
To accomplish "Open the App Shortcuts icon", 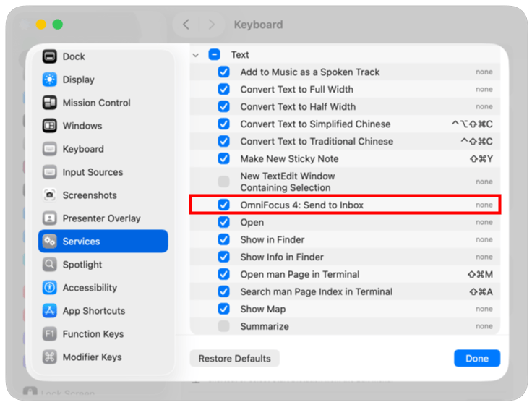I will click(49, 311).
